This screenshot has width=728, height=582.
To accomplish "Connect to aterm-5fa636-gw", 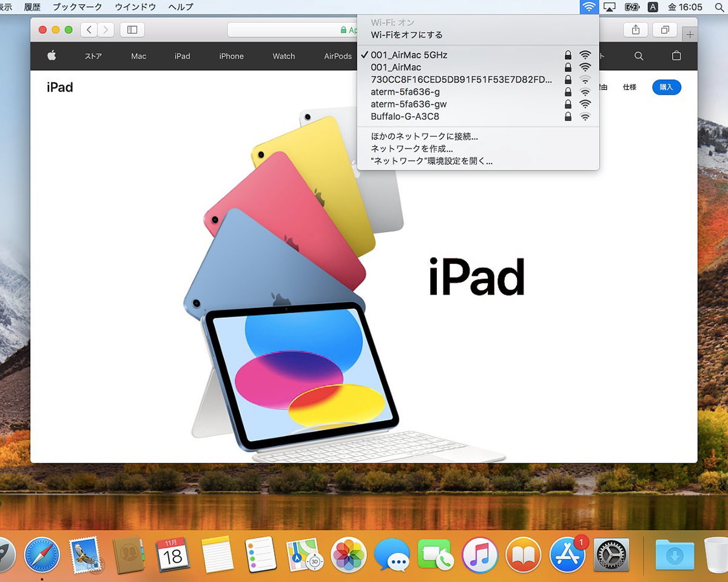I will coord(478,104).
